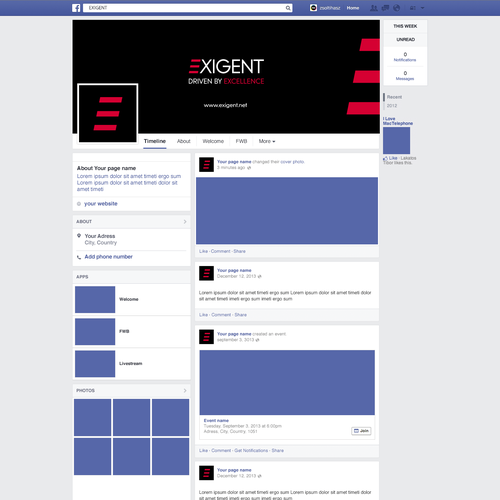Go to Home in top bar
The height and width of the screenshot is (500, 500).
pos(353,8)
